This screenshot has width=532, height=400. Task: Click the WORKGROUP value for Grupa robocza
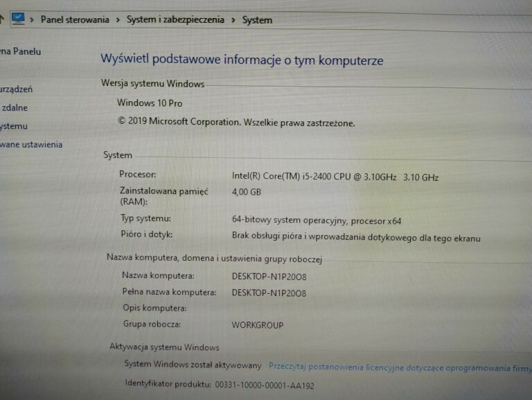coord(257,325)
